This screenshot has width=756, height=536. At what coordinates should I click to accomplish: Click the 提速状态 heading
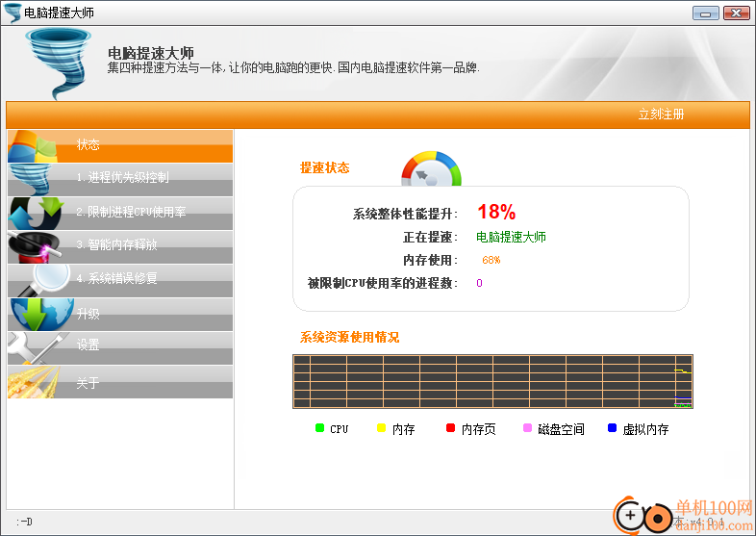tap(324, 167)
